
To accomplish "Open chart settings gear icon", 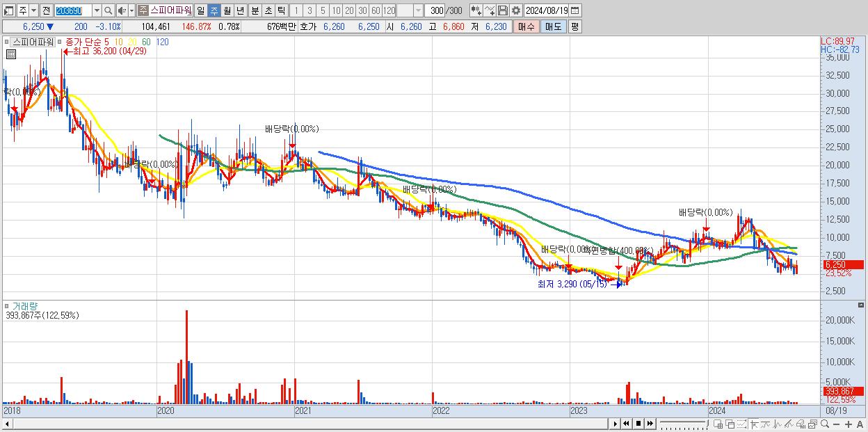I will (515, 10).
